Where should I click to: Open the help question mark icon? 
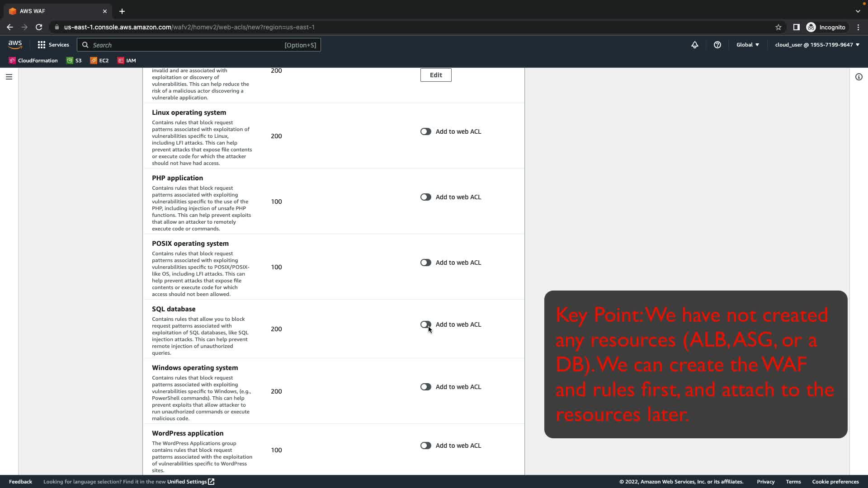(717, 45)
